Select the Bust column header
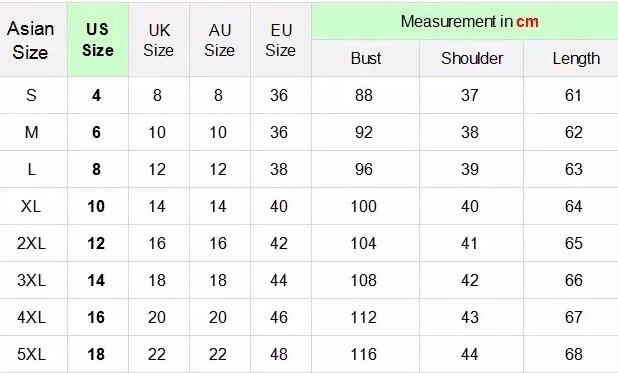The image size is (618, 373). (366, 58)
